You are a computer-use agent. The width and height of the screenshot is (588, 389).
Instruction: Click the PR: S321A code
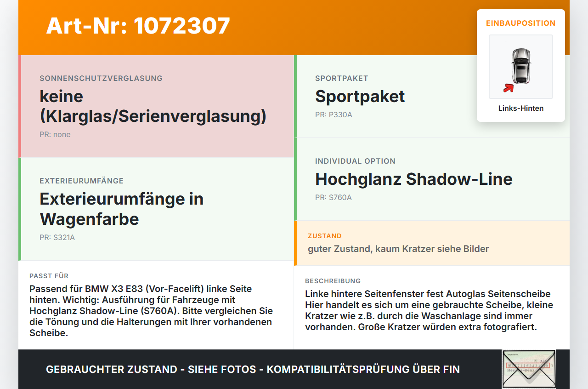point(57,238)
